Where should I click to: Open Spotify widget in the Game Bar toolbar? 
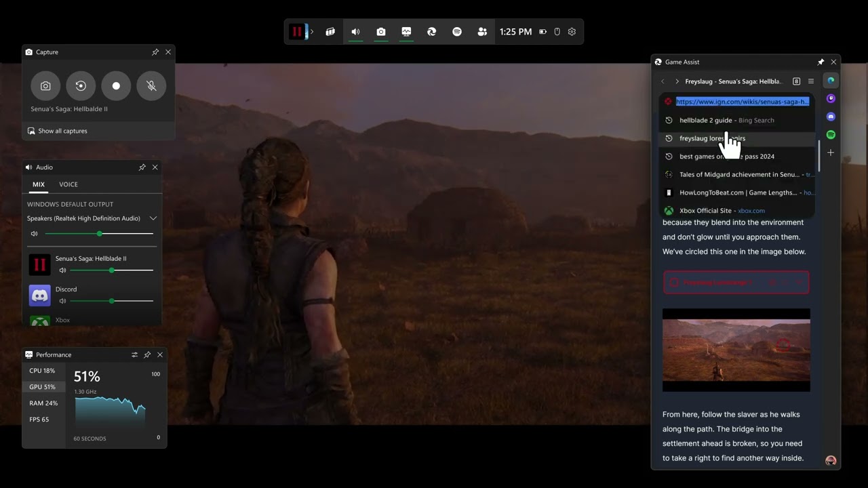[457, 32]
